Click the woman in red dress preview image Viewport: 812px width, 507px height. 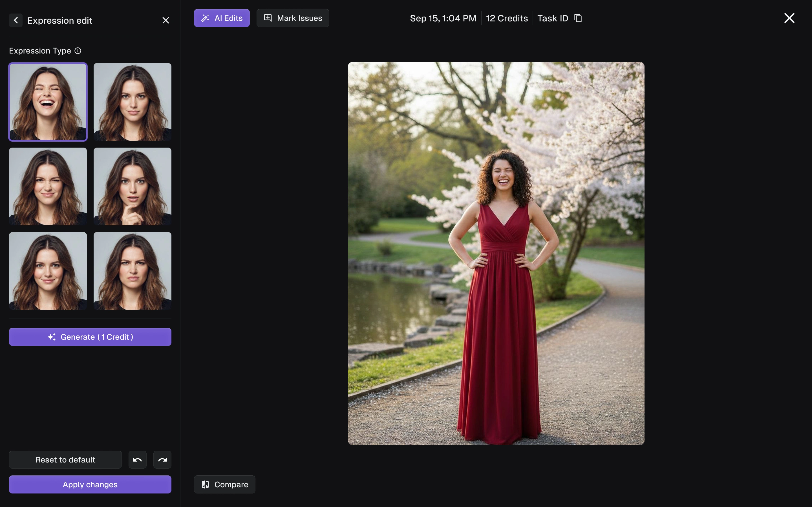(496, 253)
